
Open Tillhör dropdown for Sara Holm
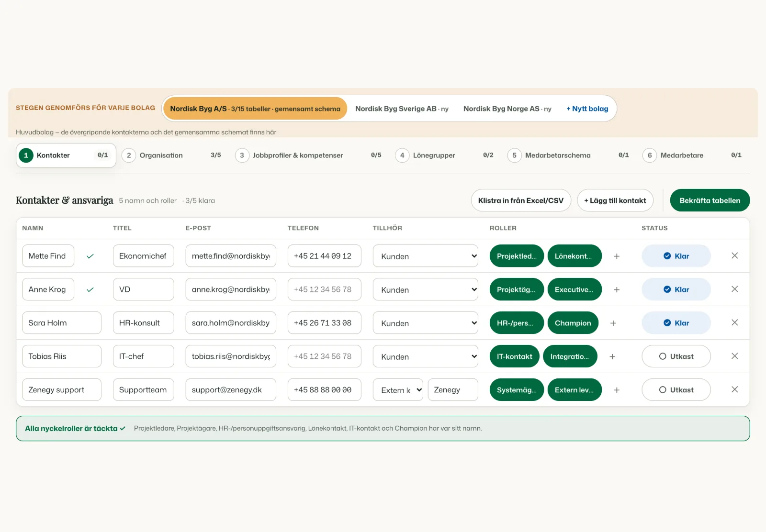pyautogui.click(x=425, y=323)
